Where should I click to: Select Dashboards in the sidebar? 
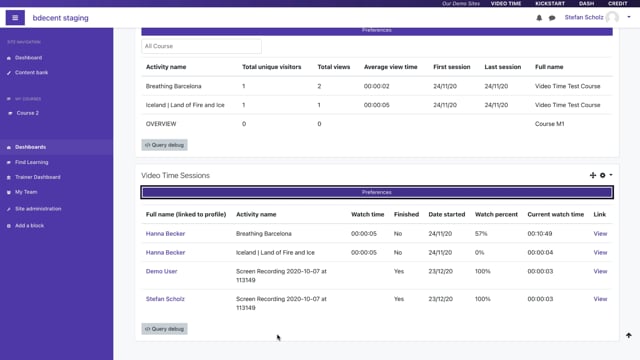pos(31,147)
